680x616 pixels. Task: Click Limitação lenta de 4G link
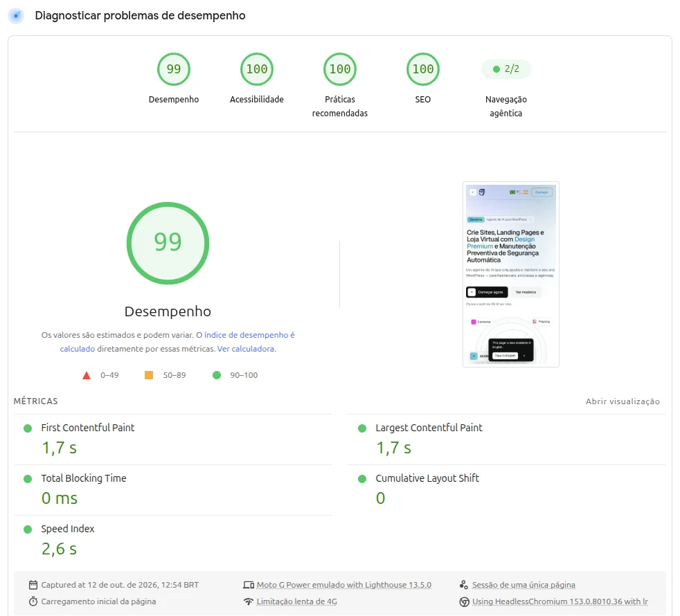(296, 601)
